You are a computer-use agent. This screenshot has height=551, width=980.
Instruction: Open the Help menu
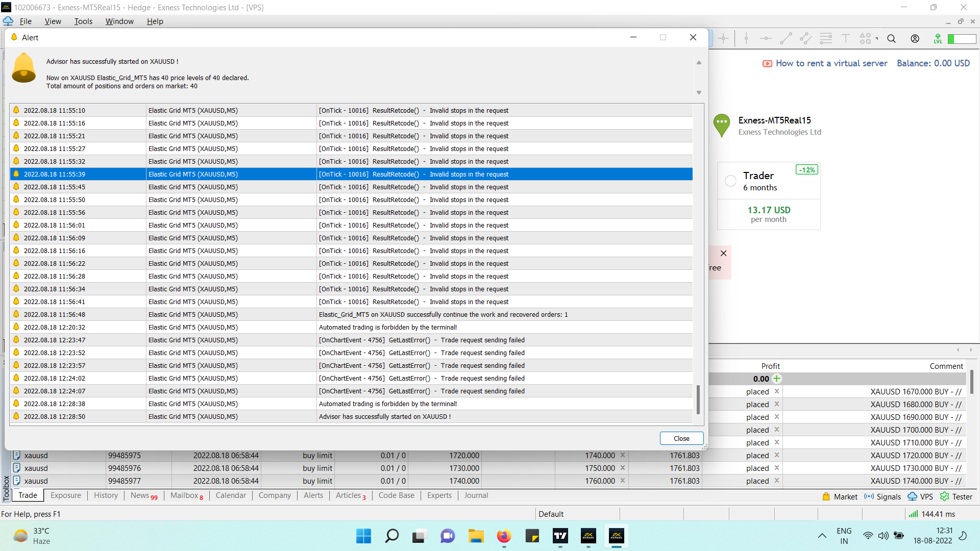155,21
